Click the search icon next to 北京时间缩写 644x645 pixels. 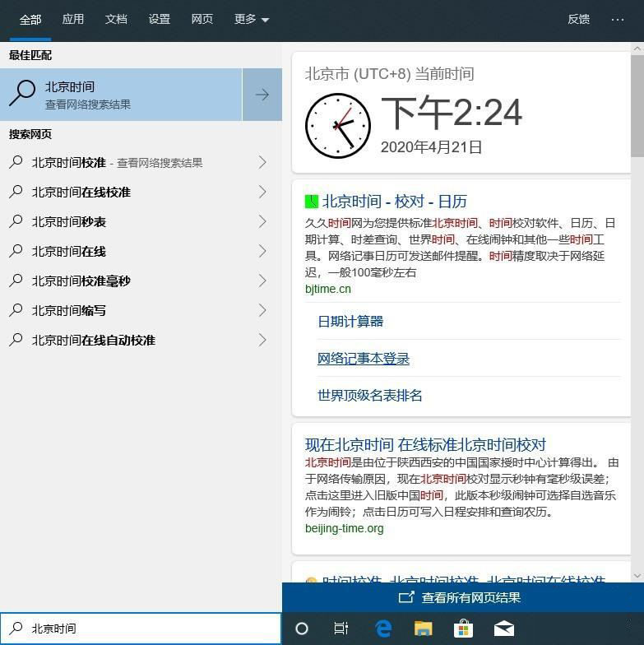click(x=16, y=309)
